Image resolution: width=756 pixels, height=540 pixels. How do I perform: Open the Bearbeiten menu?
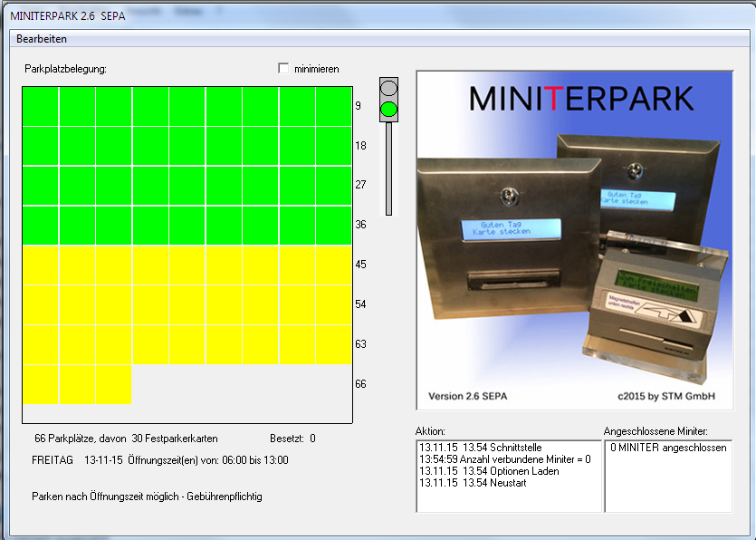[43, 39]
